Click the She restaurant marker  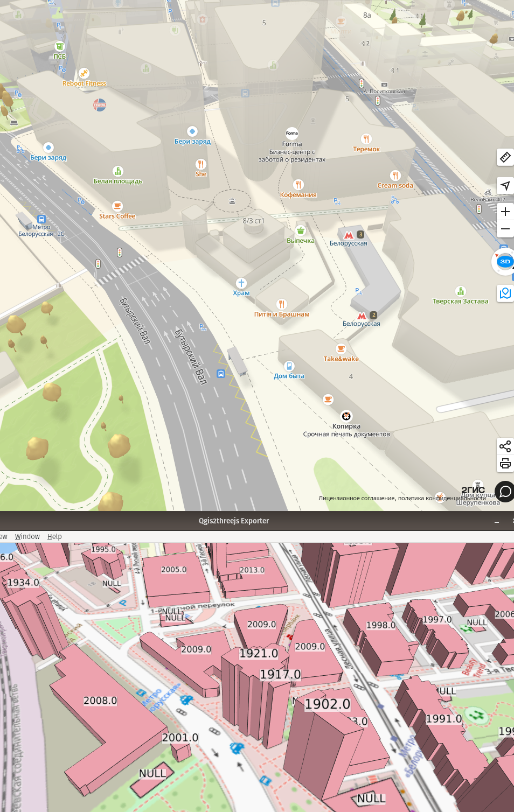click(x=200, y=164)
